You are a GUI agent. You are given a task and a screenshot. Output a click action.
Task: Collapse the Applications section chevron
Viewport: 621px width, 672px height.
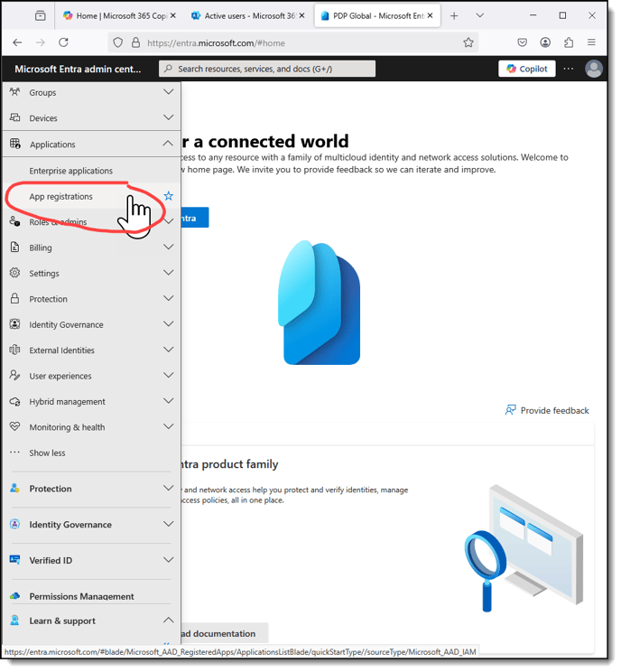[x=168, y=143]
